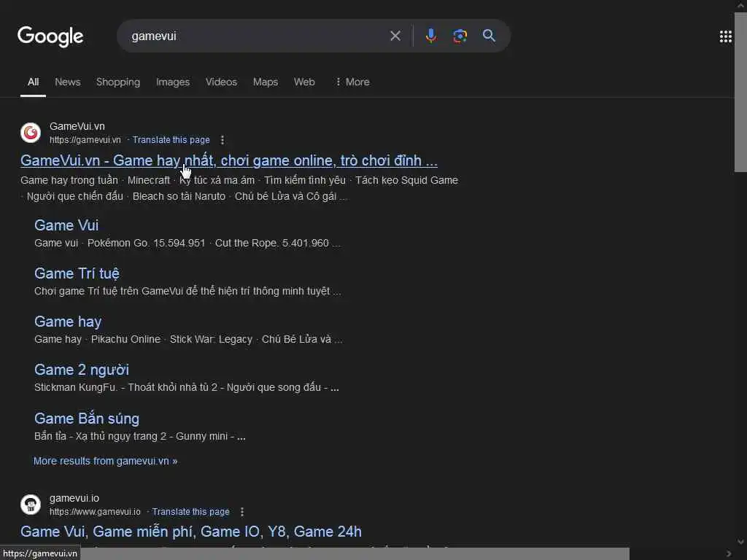Open the Game 2 người sitelink
Screen dimensions: 747x560
coord(82,370)
